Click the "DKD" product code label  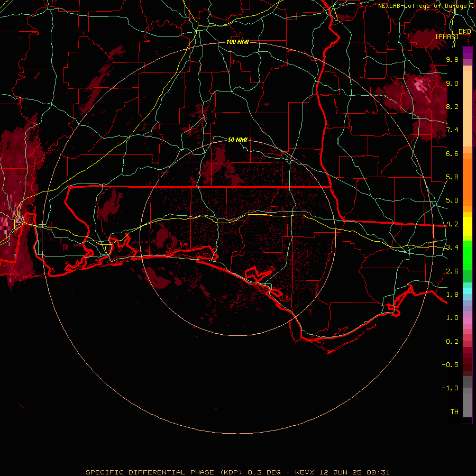[x=465, y=32]
